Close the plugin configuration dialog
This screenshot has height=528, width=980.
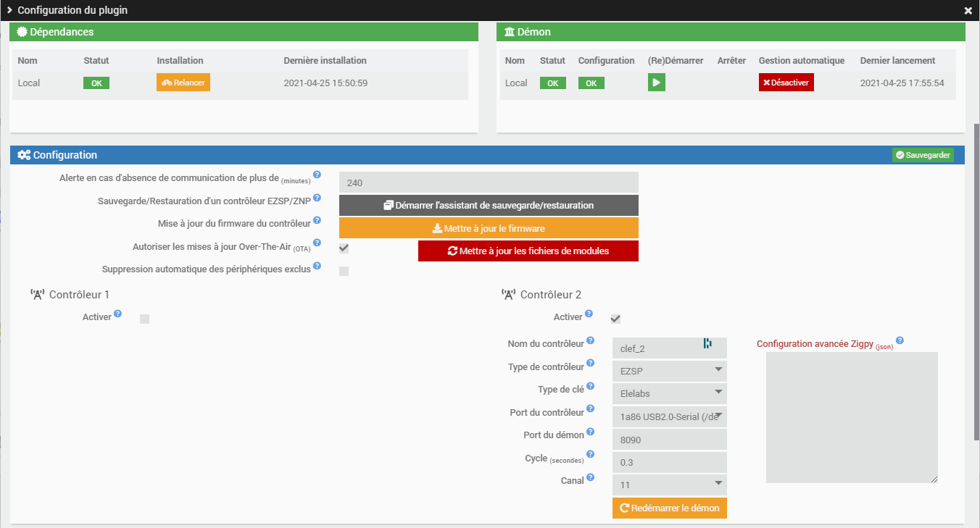(968, 11)
